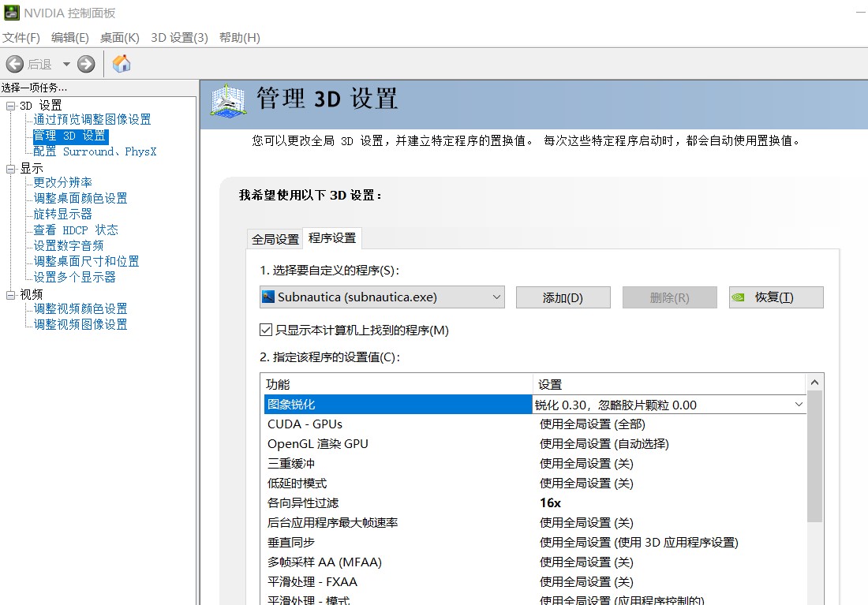Screen dimensions: 868x605
Task: Open the Subnautica program dropdown
Action: point(496,297)
